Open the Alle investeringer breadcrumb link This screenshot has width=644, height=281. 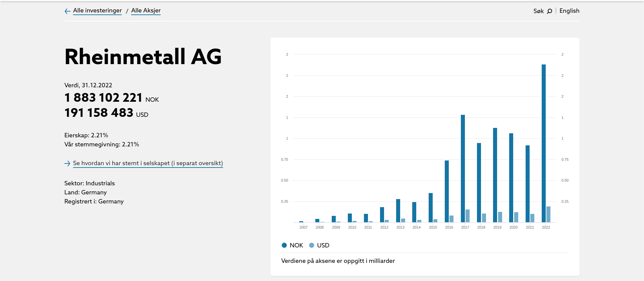(x=97, y=10)
